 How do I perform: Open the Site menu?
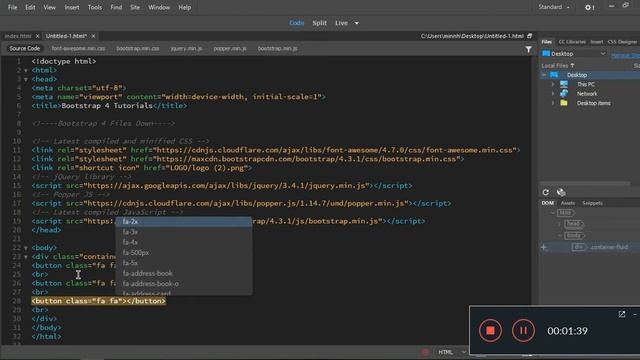(x=135, y=7)
